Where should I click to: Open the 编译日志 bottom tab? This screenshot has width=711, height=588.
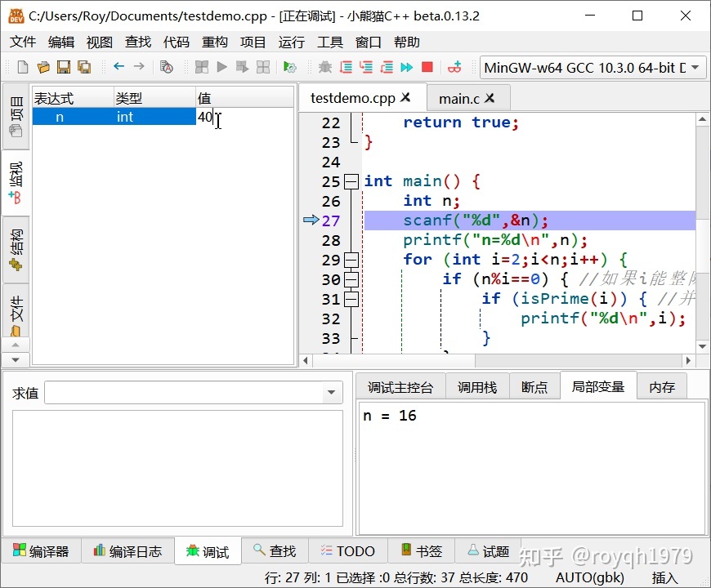[x=127, y=551]
